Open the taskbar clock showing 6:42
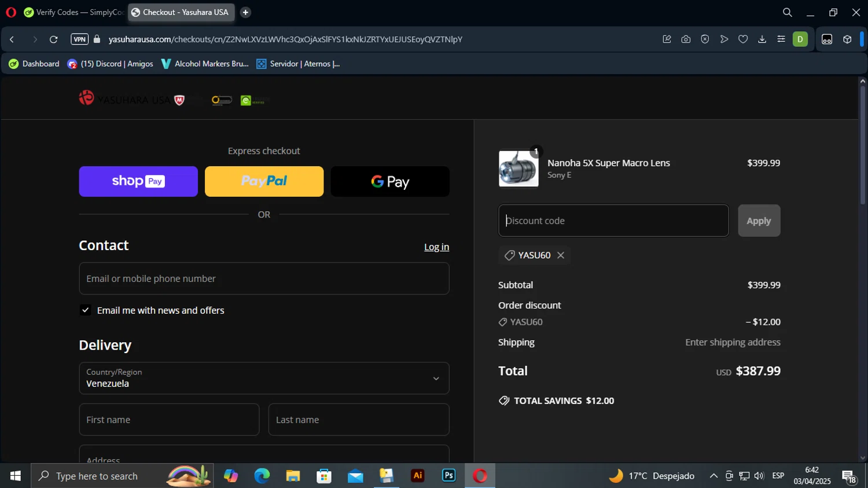 point(812,476)
